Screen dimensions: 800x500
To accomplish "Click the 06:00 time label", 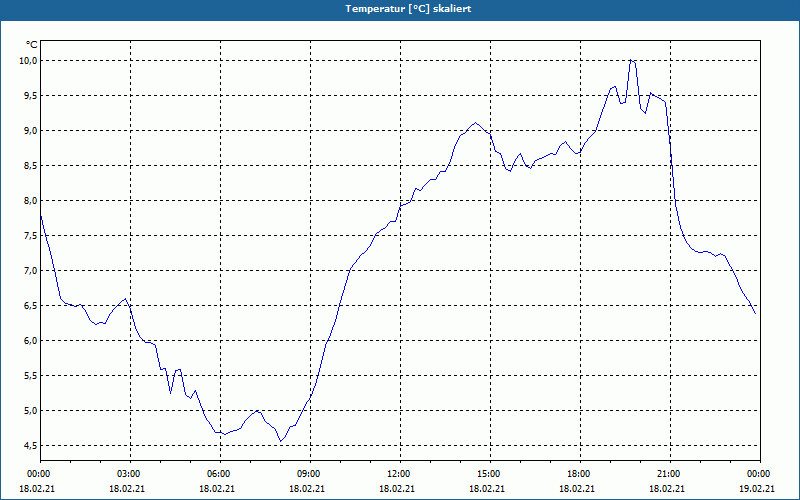I will click(x=220, y=474).
